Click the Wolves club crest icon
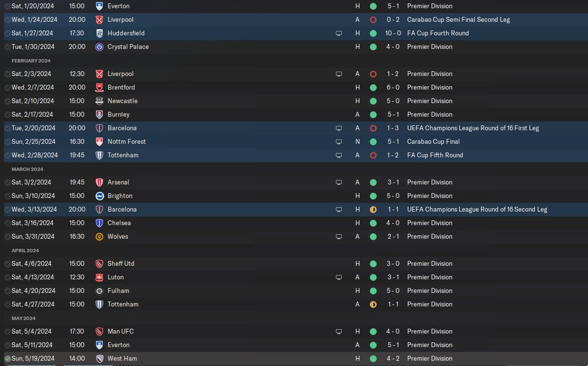Viewport: 588px width, 366px height. coord(99,237)
